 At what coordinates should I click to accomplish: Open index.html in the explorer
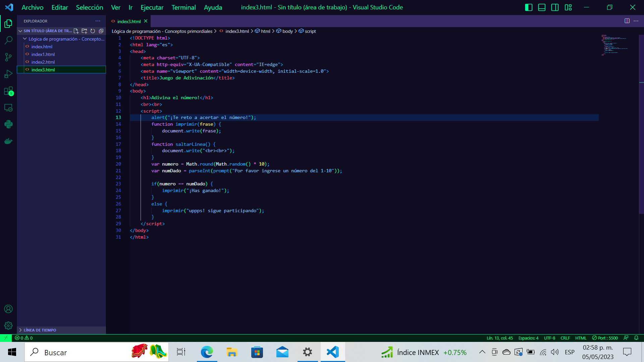click(x=61, y=47)
